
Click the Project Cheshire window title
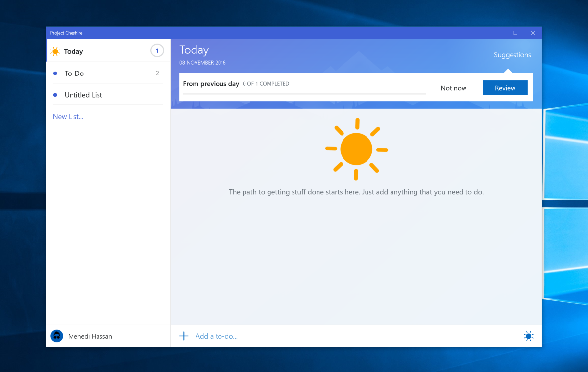pos(66,33)
